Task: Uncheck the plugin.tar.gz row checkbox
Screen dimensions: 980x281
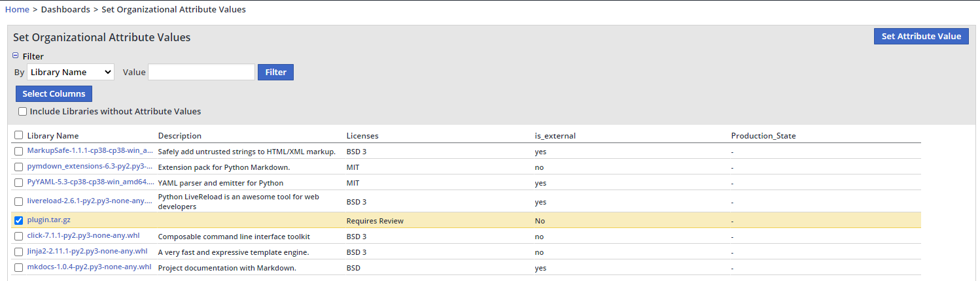Action: pyautogui.click(x=19, y=220)
